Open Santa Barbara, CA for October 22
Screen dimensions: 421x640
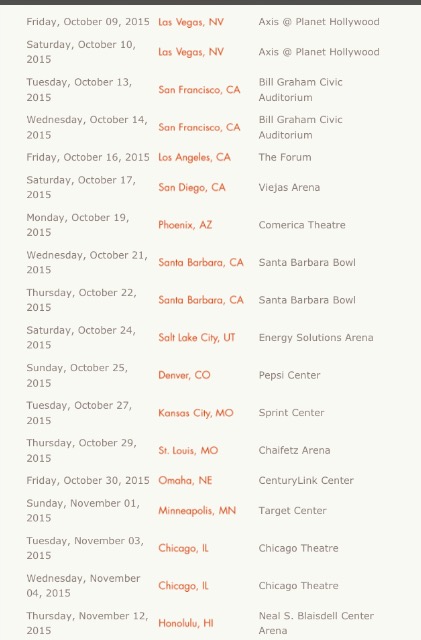pyautogui.click(x=200, y=300)
